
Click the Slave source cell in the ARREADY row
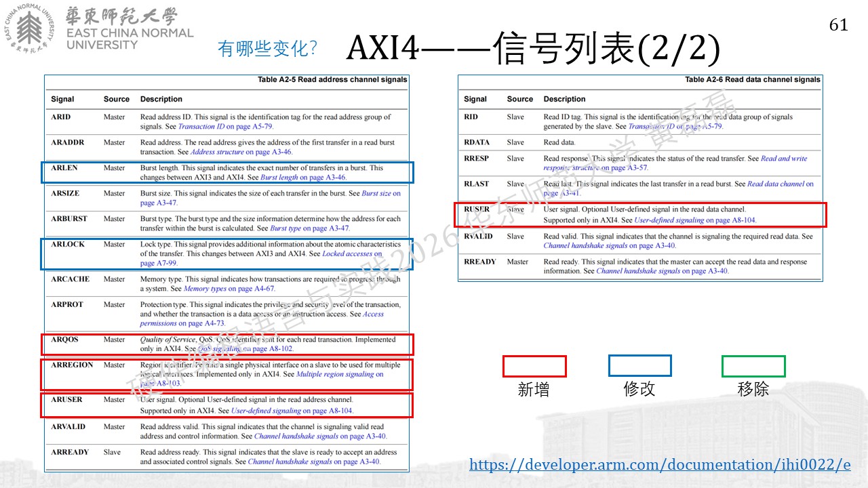click(x=112, y=452)
